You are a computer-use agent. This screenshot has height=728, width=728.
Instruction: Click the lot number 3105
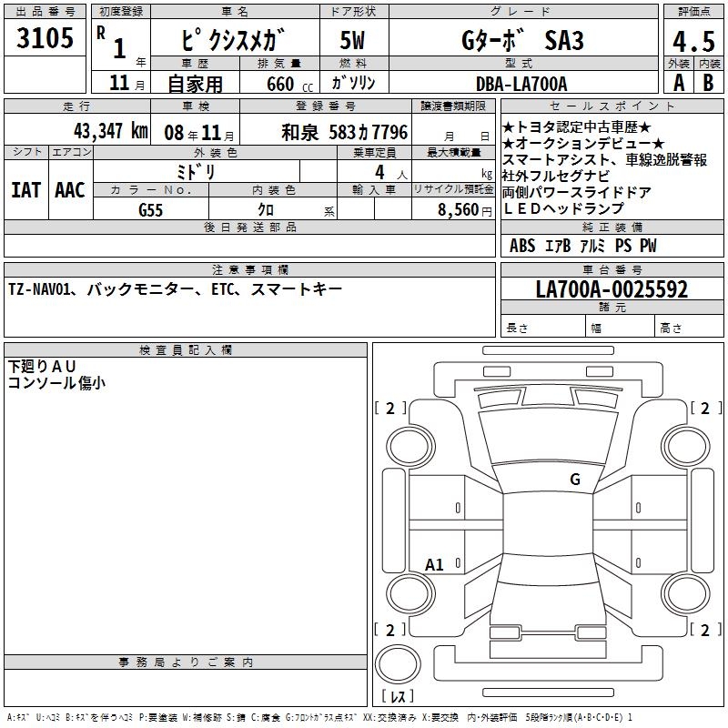point(45,37)
